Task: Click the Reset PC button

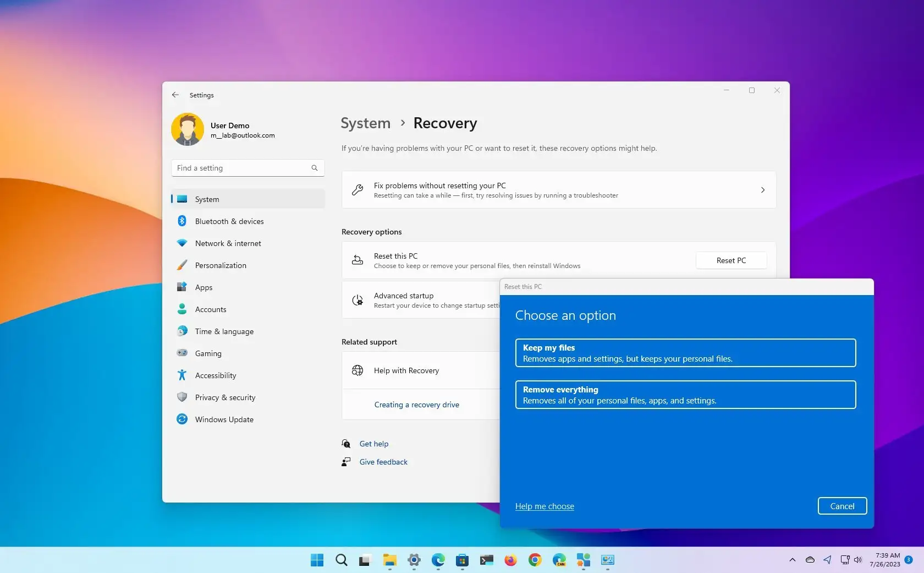Action: click(731, 260)
